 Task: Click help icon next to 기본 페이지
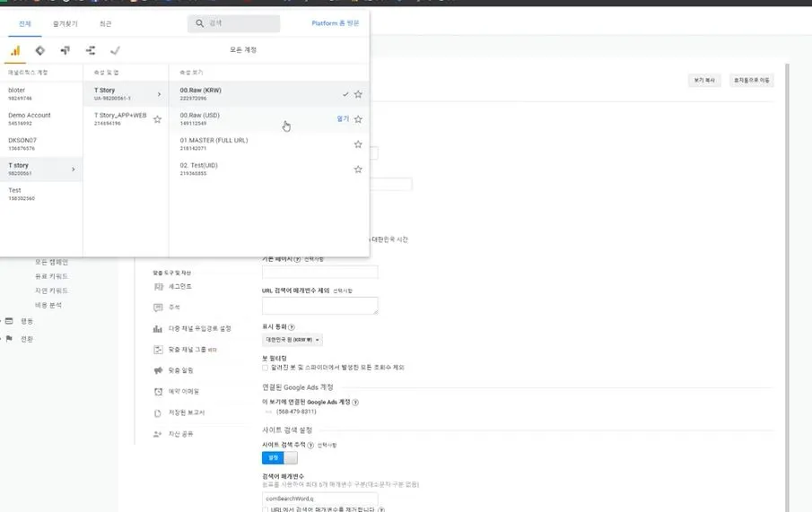pos(297,259)
